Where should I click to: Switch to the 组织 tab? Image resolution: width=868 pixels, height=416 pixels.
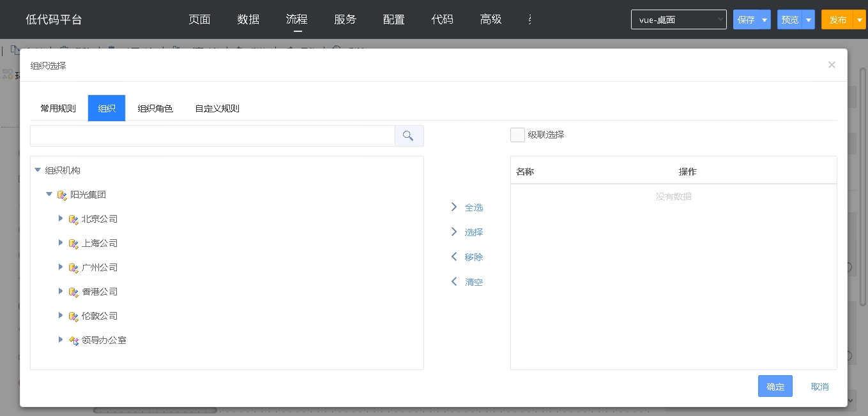click(107, 108)
